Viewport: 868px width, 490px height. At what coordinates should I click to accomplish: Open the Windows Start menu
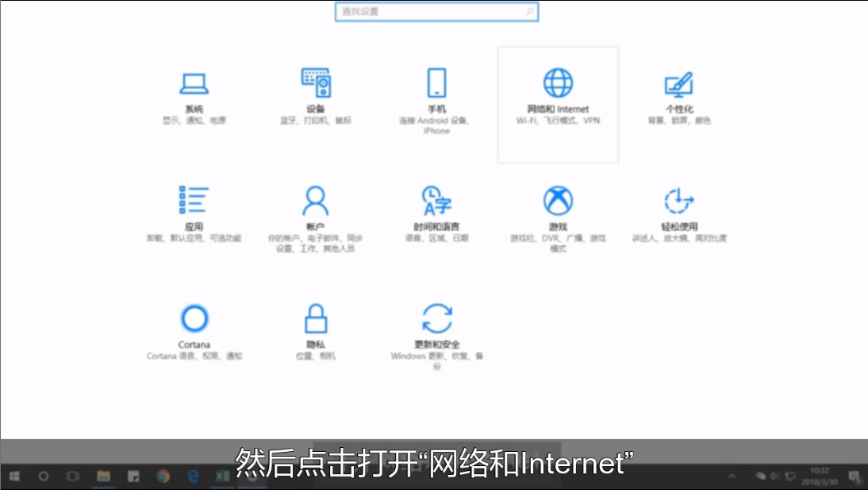14,476
